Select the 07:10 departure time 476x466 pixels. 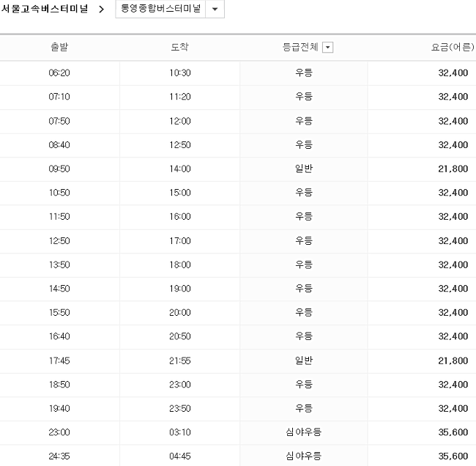tap(59, 97)
